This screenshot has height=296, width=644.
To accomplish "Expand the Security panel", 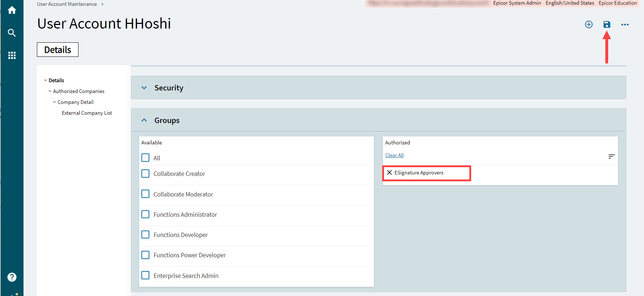I will coord(144,88).
